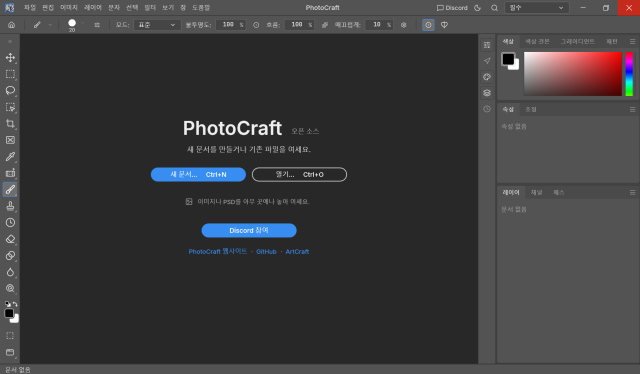640x374 pixels.
Task: Select the Object Selection tool
Action: [x=10, y=107]
